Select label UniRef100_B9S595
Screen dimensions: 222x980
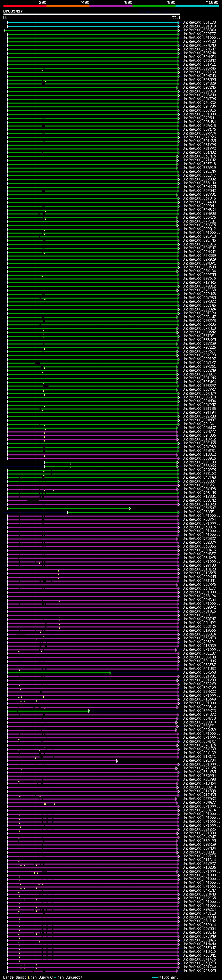pos(199,80)
